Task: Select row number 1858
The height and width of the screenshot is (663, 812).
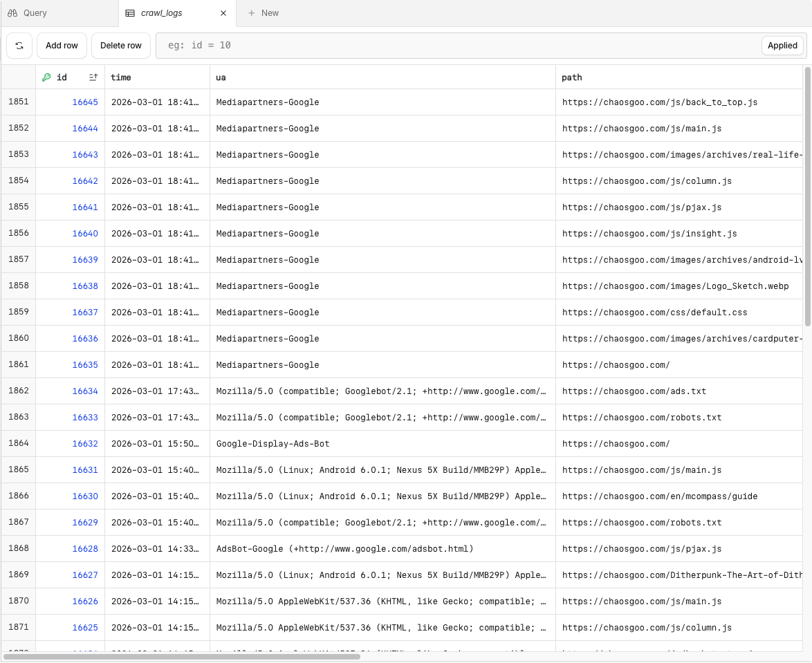Action: click(x=19, y=286)
